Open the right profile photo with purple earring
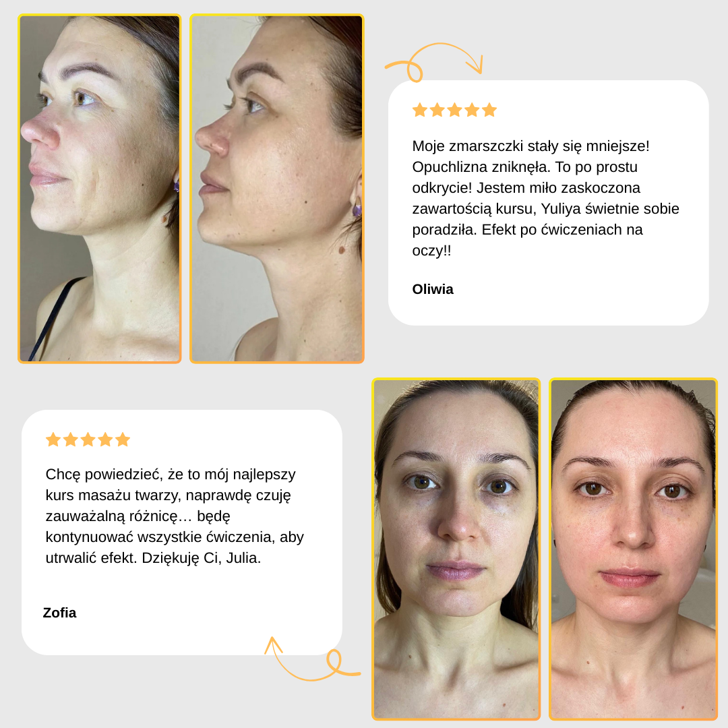The width and height of the screenshot is (728, 728). pyautogui.click(x=277, y=189)
